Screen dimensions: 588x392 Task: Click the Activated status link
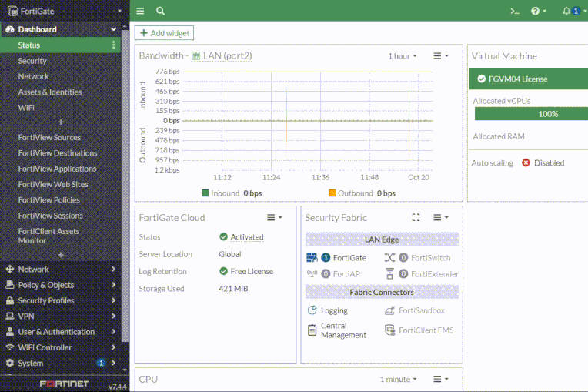pos(246,237)
